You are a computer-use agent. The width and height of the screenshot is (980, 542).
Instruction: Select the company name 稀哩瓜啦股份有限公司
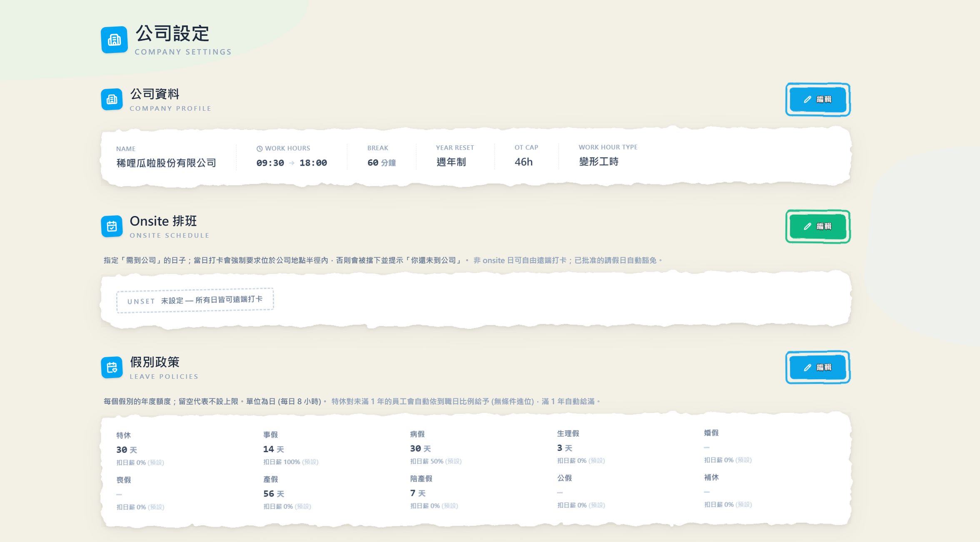click(166, 163)
